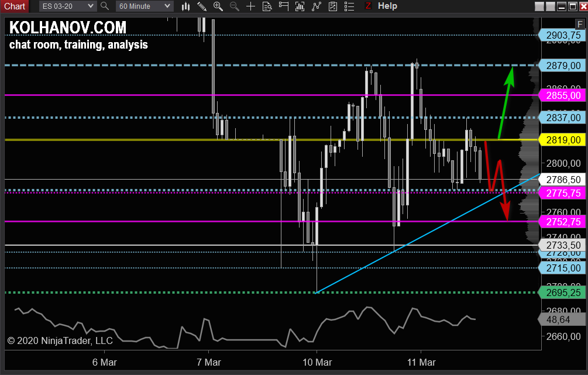Click the red Z toolbar icon
This screenshot has width=588, height=375.
[x=368, y=6]
